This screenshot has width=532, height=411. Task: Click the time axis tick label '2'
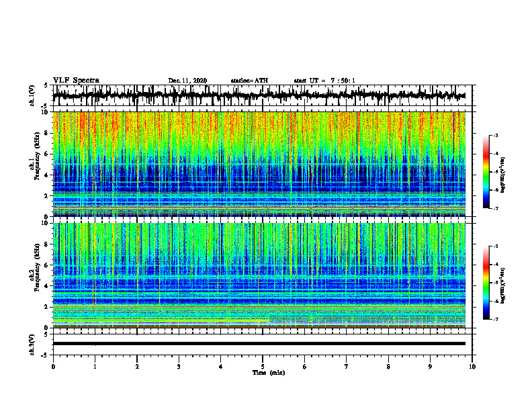click(x=137, y=367)
